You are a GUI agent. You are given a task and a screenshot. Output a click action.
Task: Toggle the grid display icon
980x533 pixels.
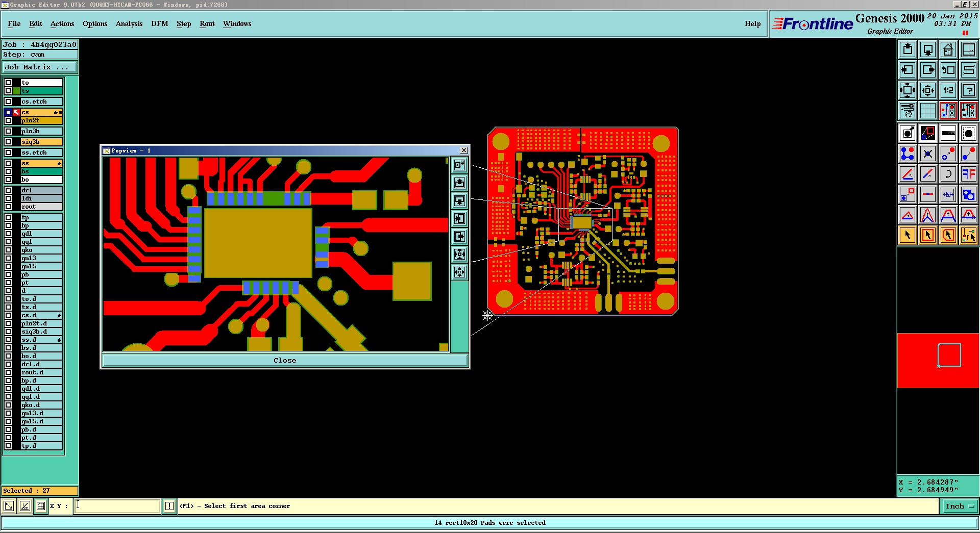pos(928,111)
